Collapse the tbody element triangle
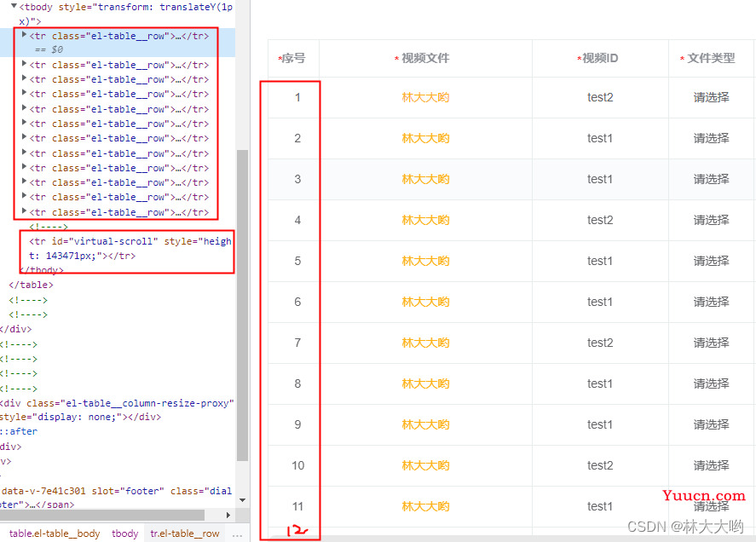 (14, 6)
